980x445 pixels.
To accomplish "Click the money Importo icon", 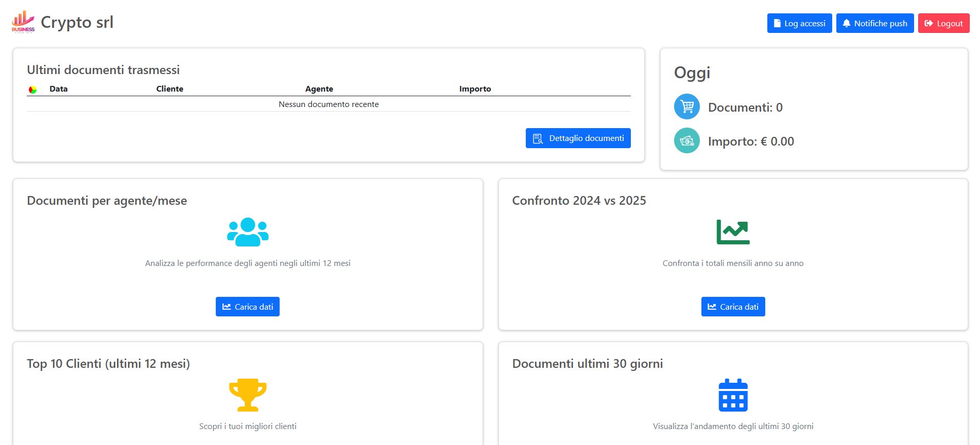I will [x=686, y=141].
